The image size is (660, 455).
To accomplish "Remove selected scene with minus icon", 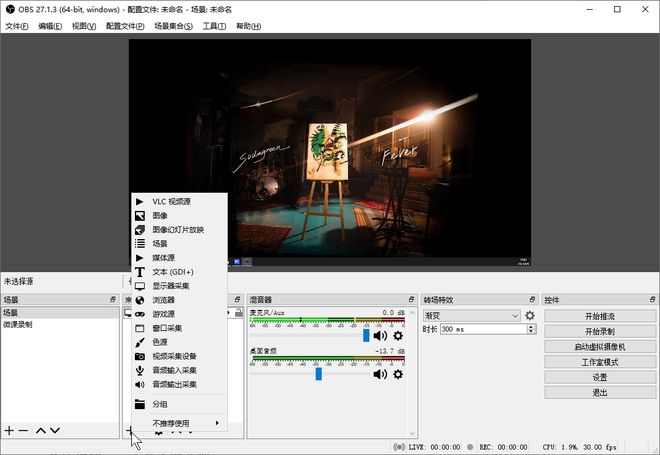I will coord(23,430).
